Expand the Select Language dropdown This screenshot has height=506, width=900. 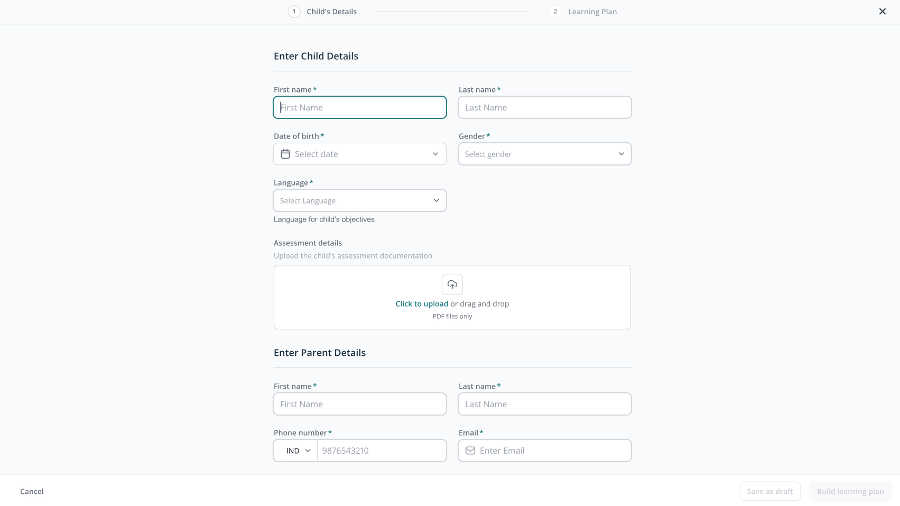[x=360, y=200]
